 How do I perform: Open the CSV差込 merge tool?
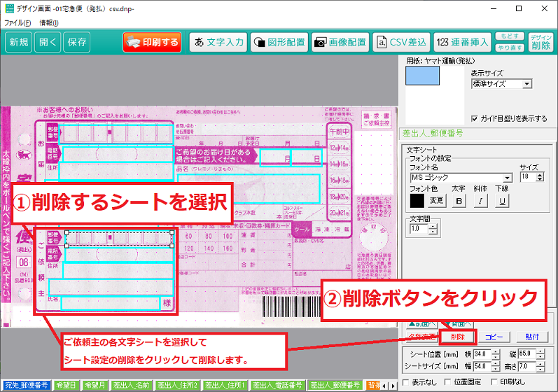[x=401, y=42]
